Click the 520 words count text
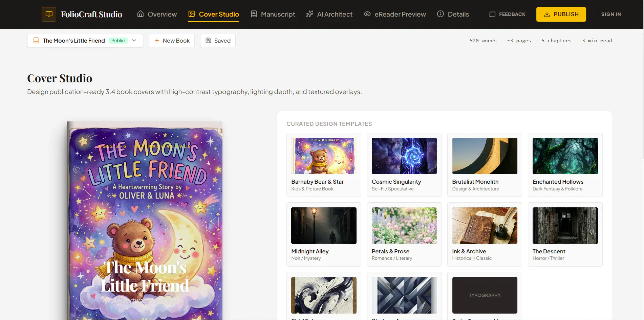The height and width of the screenshot is (320, 644). tap(483, 41)
